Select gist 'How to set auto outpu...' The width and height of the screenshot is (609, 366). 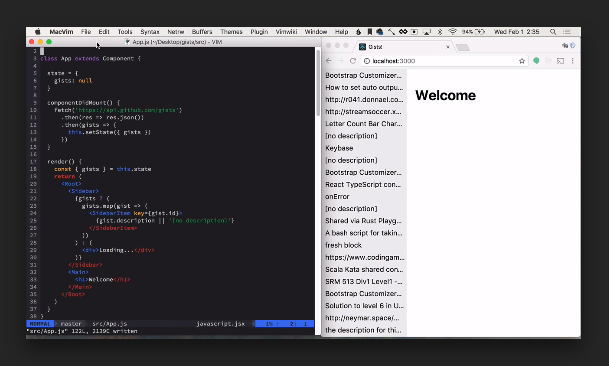[364, 87]
